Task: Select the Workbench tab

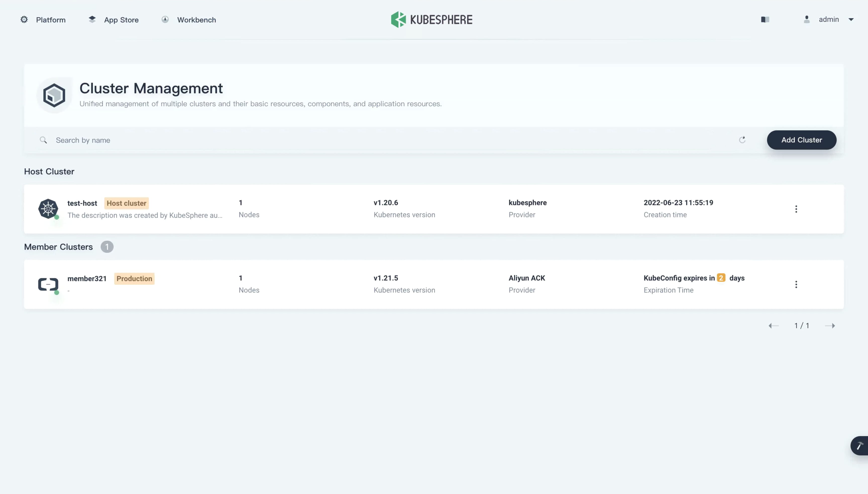Action: (x=196, y=20)
